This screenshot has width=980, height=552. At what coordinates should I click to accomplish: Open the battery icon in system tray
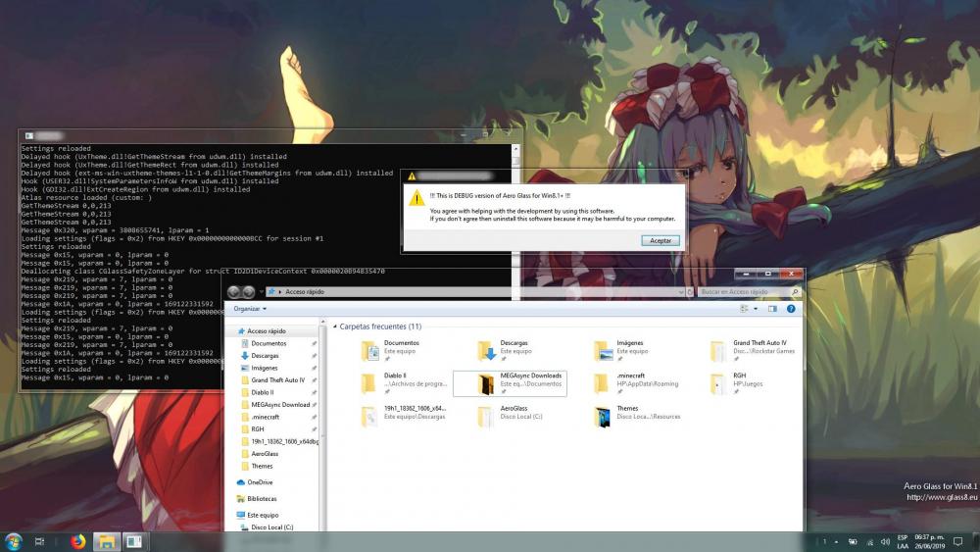point(853,541)
